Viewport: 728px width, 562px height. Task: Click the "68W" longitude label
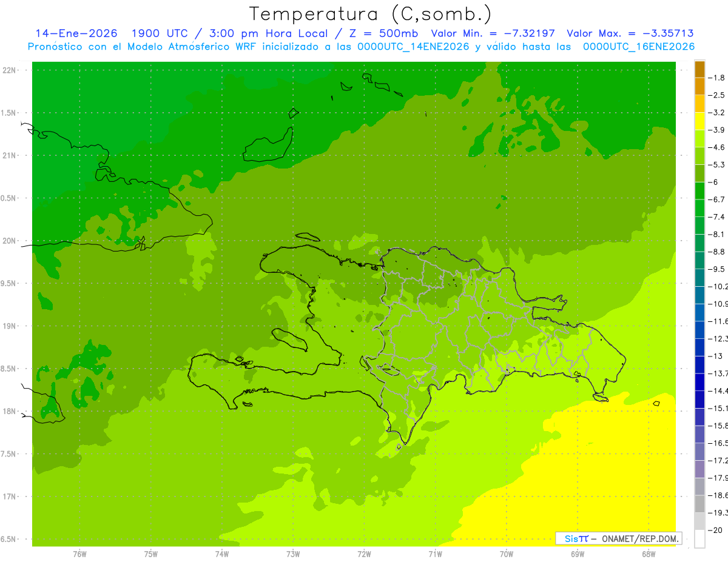[649, 554]
